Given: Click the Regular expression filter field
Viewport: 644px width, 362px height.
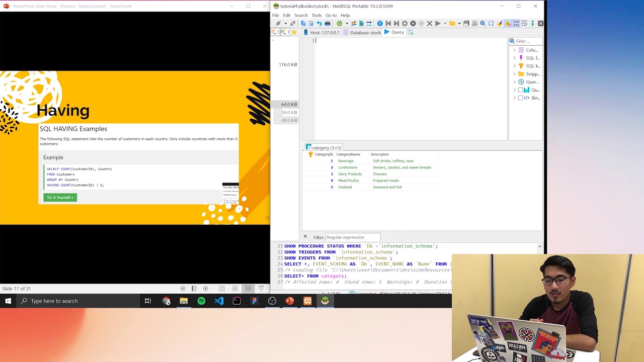Looking at the screenshot, I should [353, 237].
